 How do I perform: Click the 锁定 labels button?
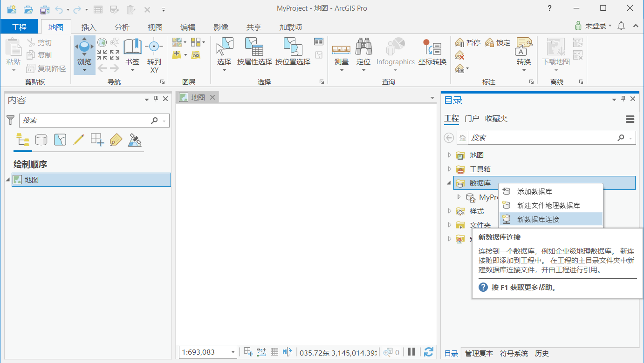click(x=498, y=42)
